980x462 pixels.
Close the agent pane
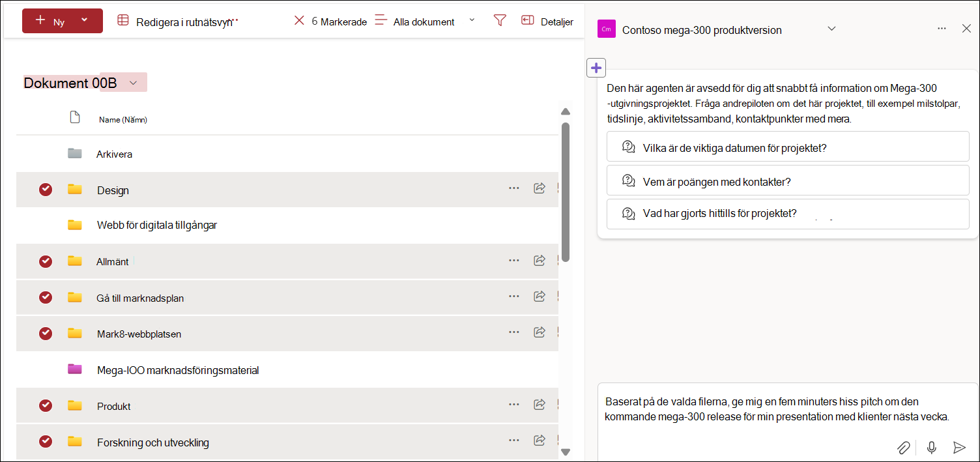click(x=966, y=29)
